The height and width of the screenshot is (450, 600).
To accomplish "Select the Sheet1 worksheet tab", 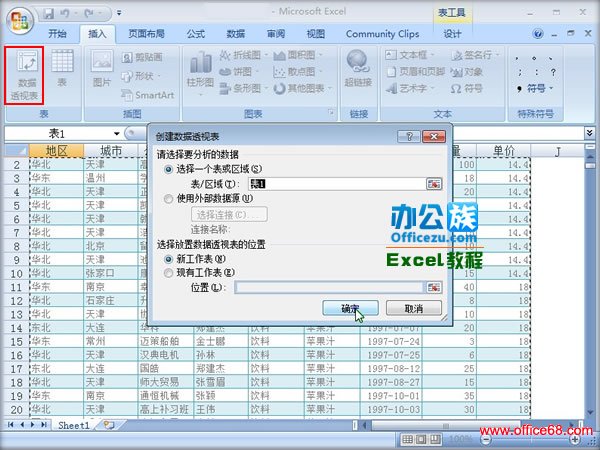I will tap(73, 425).
